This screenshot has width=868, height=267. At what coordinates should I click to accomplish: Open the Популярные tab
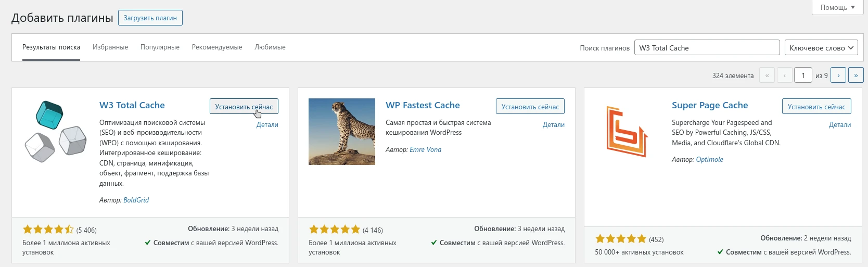click(160, 47)
